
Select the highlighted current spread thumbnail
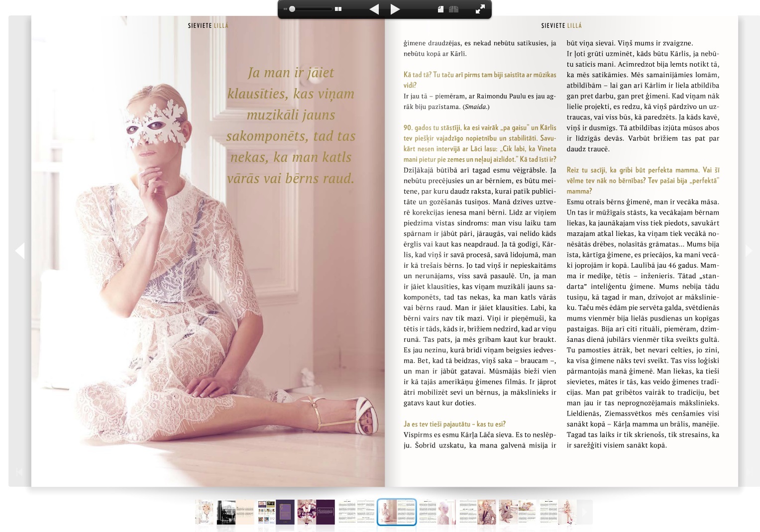point(397,512)
